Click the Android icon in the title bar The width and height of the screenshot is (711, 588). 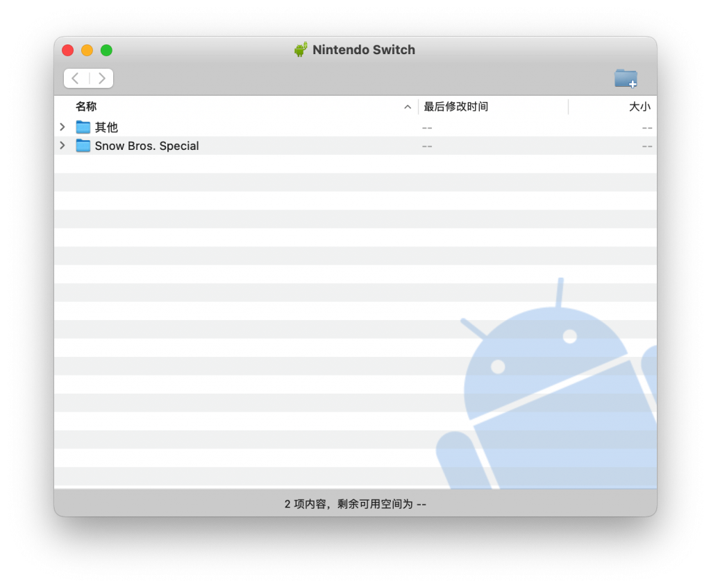pos(301,50)
